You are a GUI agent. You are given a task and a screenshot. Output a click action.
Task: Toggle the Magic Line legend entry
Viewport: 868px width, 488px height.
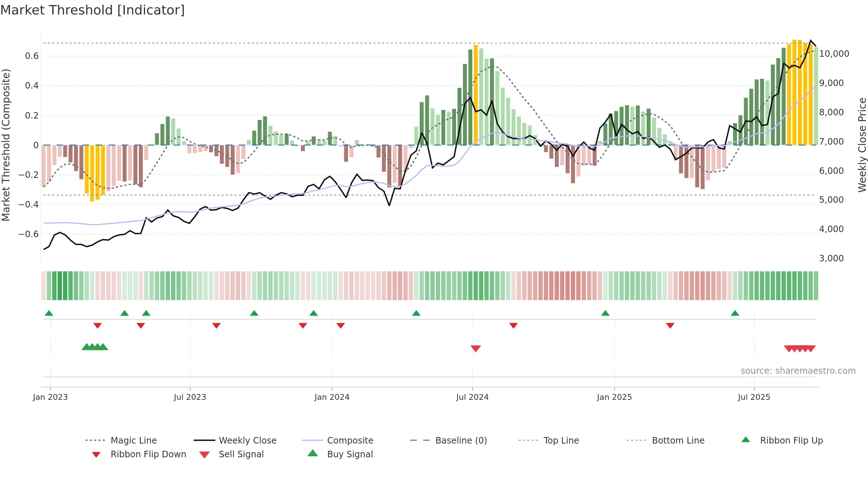[x=121, y=440]
